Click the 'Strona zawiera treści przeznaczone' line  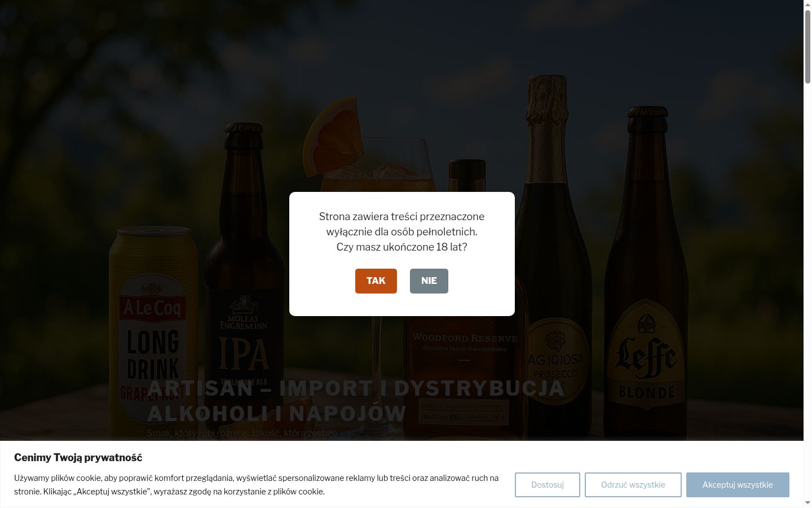pos(402,217)
